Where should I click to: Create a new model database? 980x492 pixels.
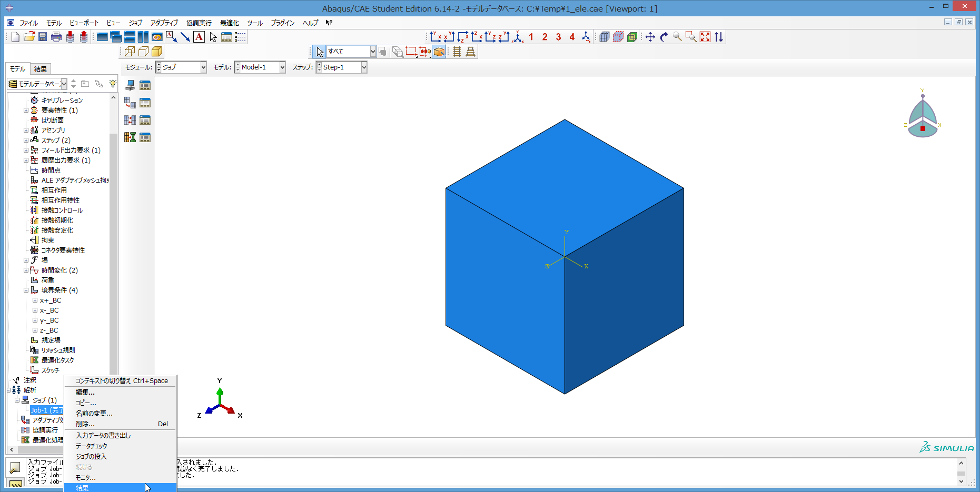(x=15, y=37)
